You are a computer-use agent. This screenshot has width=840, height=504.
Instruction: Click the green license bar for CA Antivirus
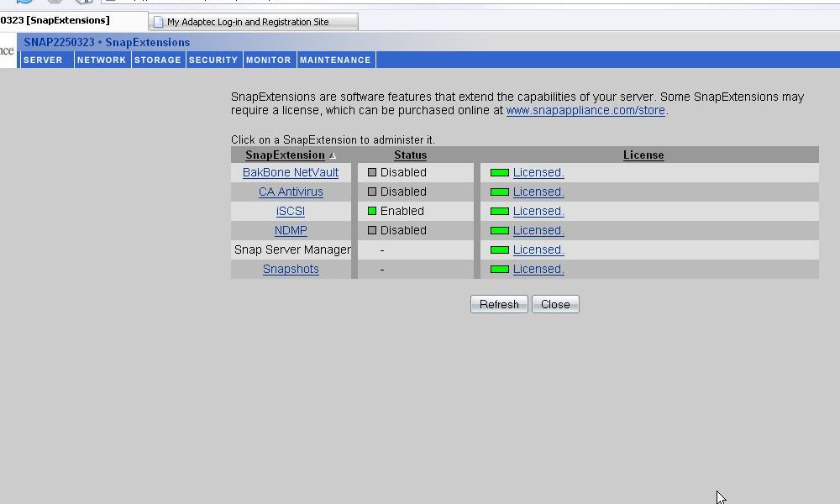coord(500,192)
